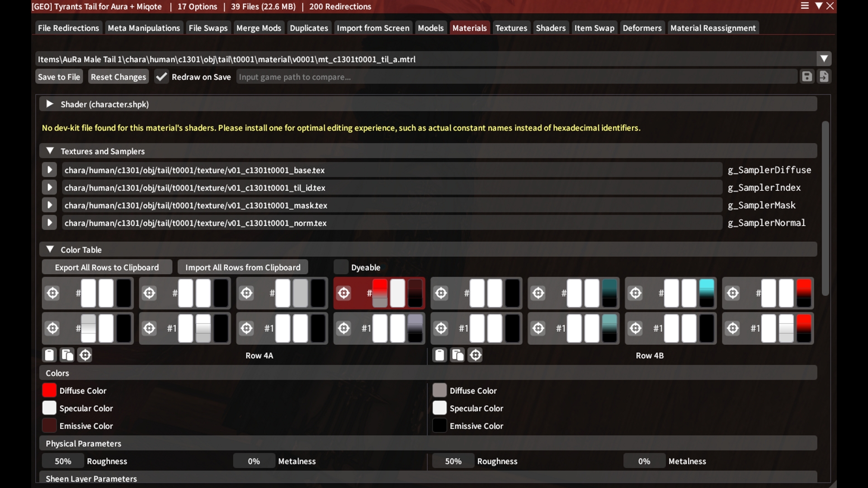Copy Row 4B to clipboard icon

(439, 355)
